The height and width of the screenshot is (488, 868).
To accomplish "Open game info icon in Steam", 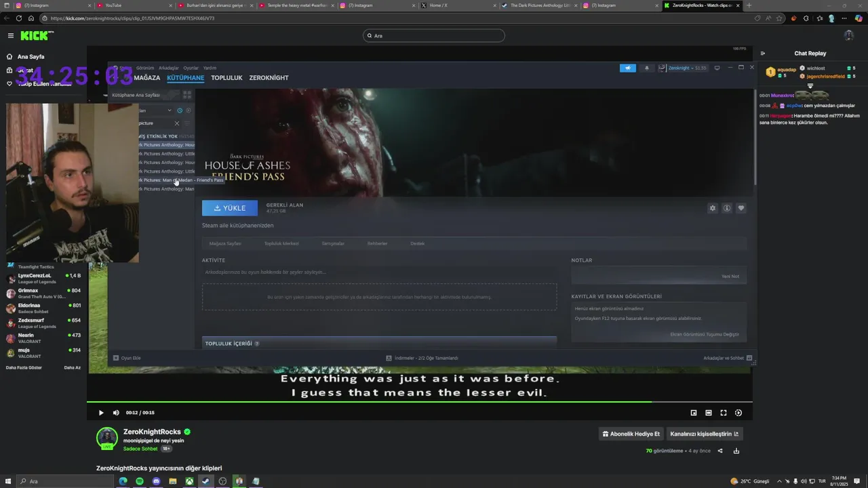I will (726, 208).
